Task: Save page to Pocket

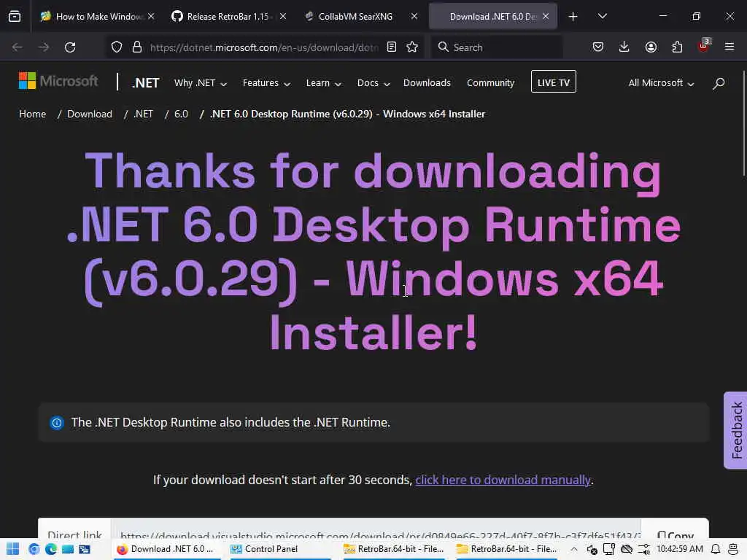Action: coord(598,47)
